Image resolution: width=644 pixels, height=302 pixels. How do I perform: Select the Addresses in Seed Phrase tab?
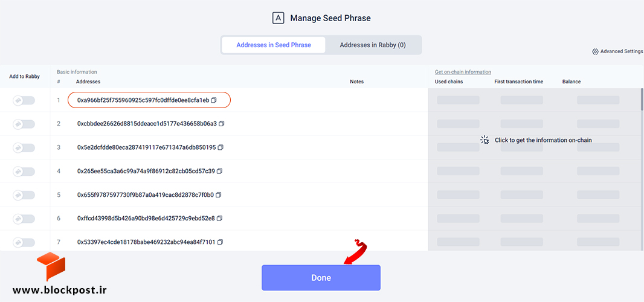274,45
